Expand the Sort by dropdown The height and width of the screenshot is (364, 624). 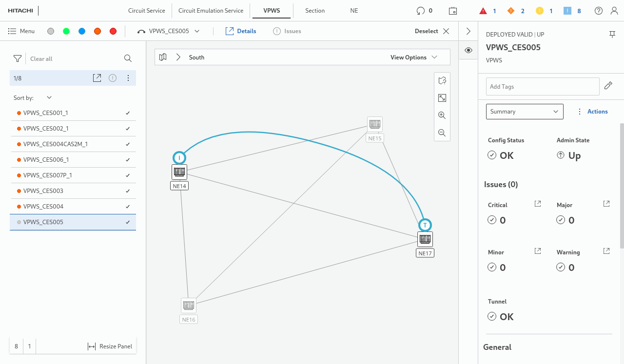[49, 98]
